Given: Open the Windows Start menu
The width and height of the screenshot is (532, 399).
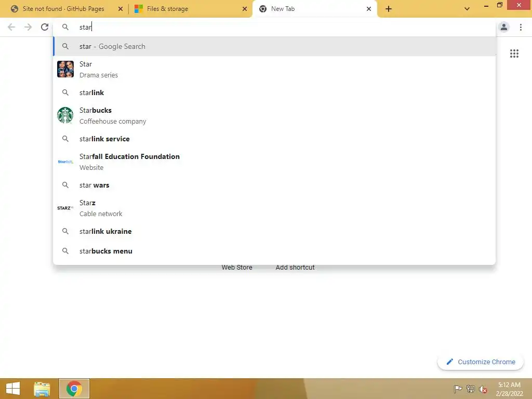Looking at the screenshot, I should click(13, 389).
